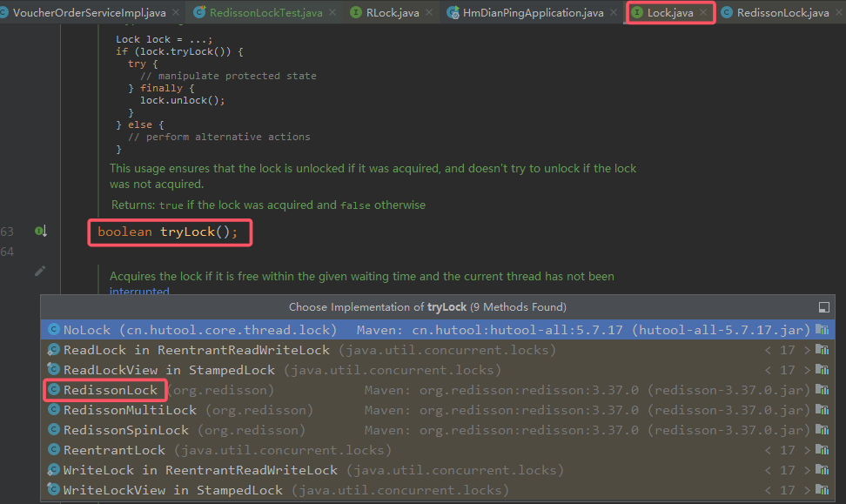Viewport: 846px width, 504px height.
Task: Close the RLock.java tab
Action: (x=429, y=12)
